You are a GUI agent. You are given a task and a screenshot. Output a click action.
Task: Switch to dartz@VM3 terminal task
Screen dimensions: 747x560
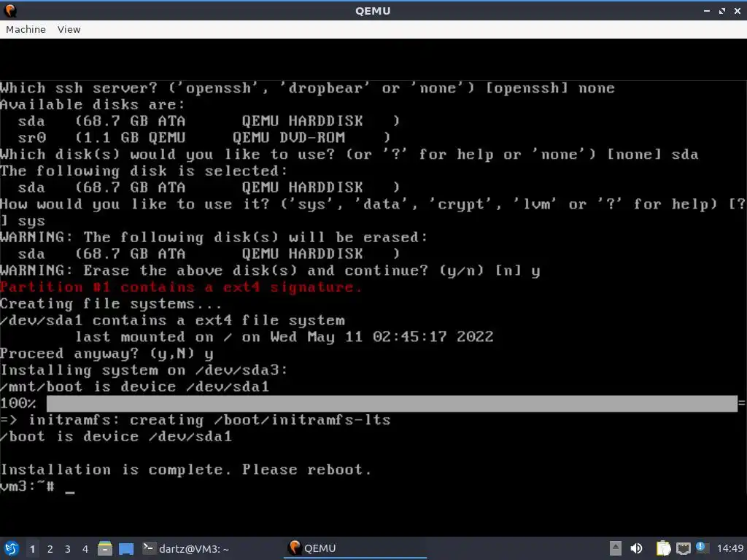click(186, 548)
